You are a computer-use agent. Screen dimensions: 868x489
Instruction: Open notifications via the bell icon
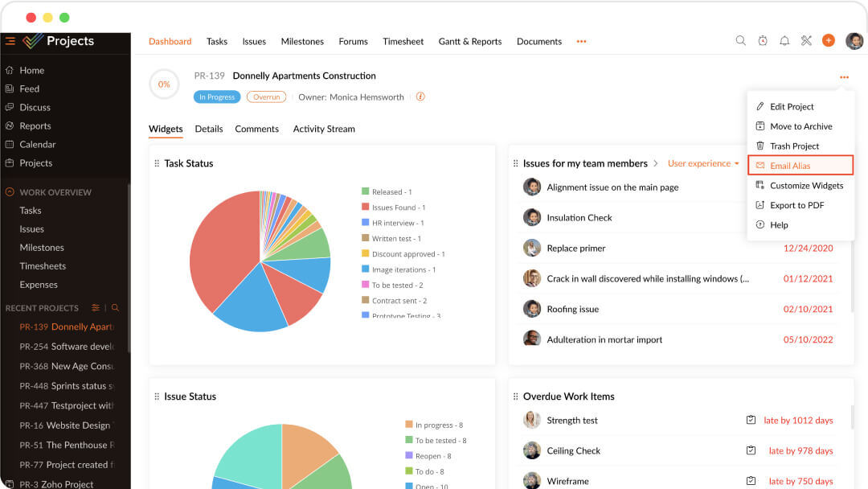tap(784, 40)
